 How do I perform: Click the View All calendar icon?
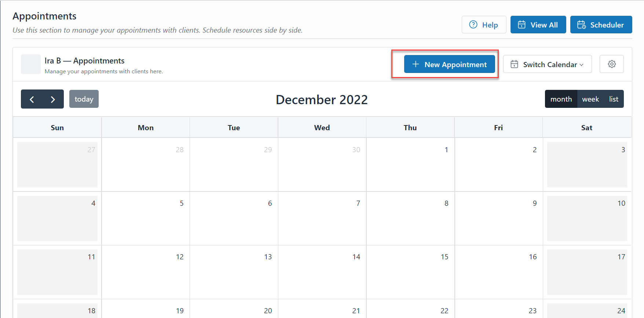(x=521, y=25)
